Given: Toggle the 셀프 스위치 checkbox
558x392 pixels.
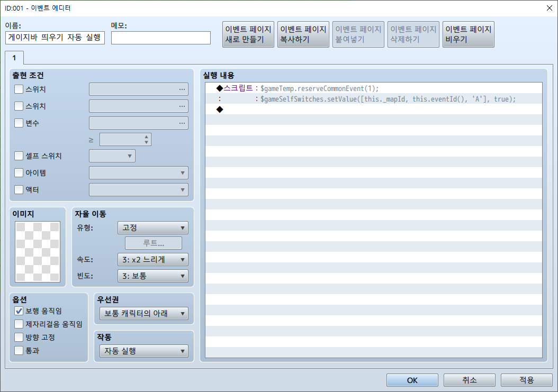Looking at the screenshot, I should (19, 156).
